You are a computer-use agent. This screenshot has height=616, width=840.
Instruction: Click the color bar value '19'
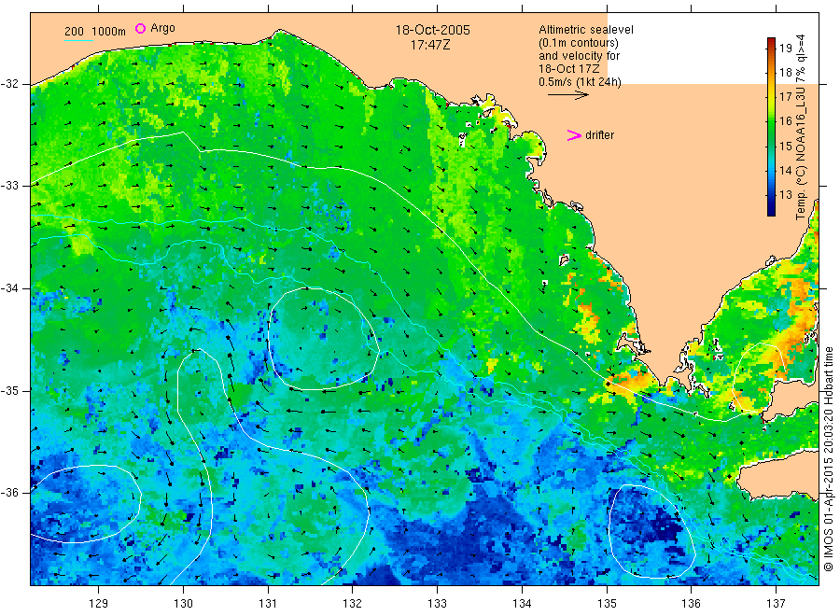[785, 49]
